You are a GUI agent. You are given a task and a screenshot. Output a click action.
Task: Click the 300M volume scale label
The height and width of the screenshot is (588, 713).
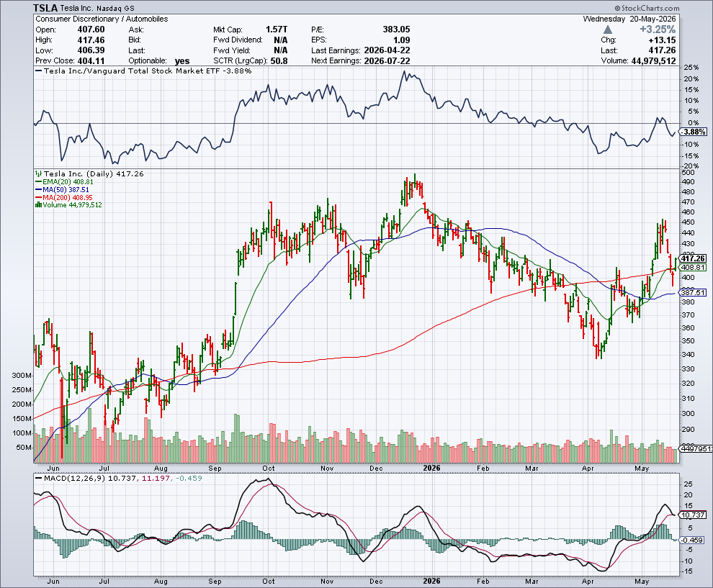click(22, 376)
